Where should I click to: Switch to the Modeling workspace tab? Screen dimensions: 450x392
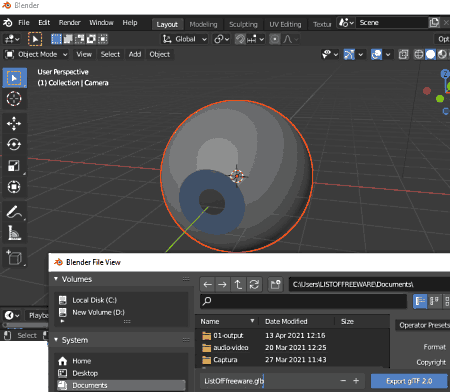pyautogui.click(x=203, y=24)
